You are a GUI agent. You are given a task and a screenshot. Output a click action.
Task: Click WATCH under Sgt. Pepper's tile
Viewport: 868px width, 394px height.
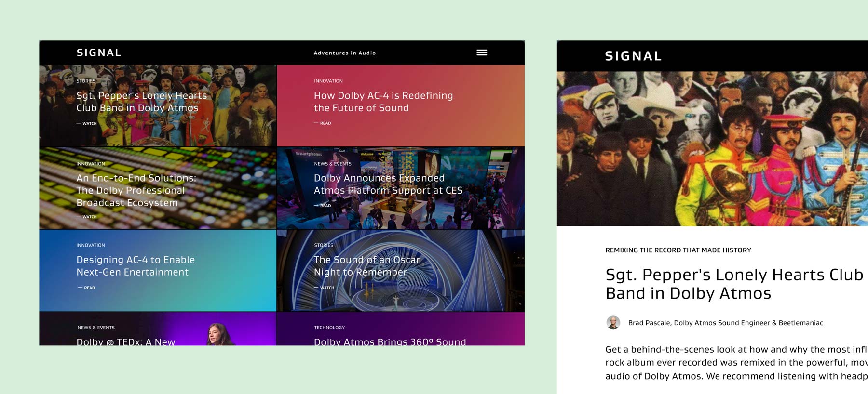87,123
